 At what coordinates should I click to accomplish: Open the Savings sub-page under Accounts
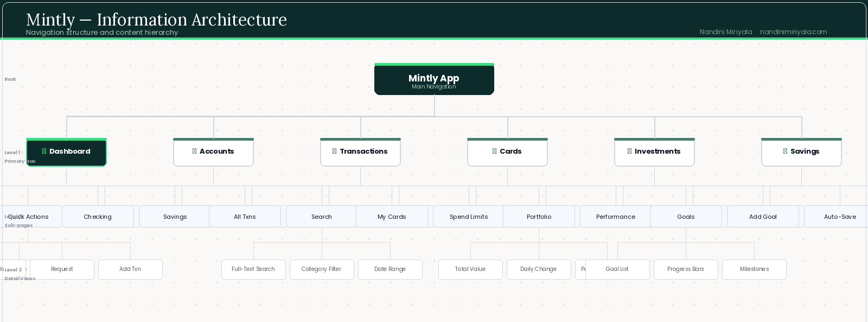point(175,217)
